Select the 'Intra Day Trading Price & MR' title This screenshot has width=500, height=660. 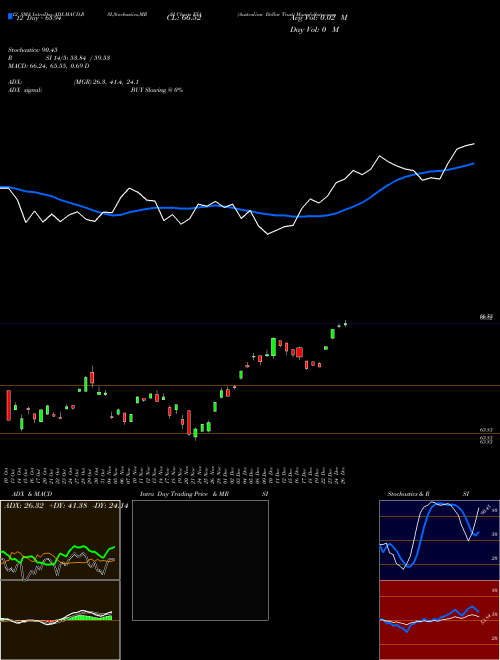coord(184,494)
